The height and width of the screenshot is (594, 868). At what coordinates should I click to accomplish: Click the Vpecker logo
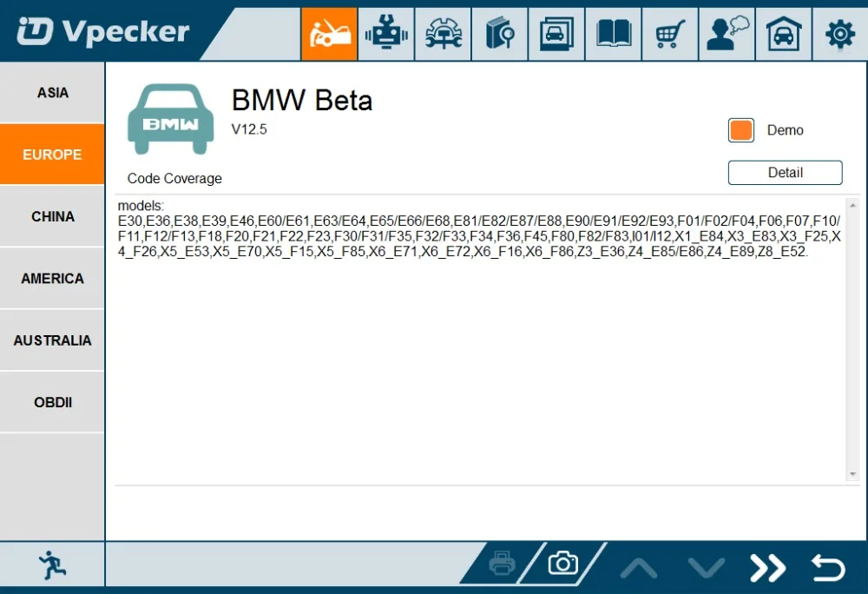(103, 31)
